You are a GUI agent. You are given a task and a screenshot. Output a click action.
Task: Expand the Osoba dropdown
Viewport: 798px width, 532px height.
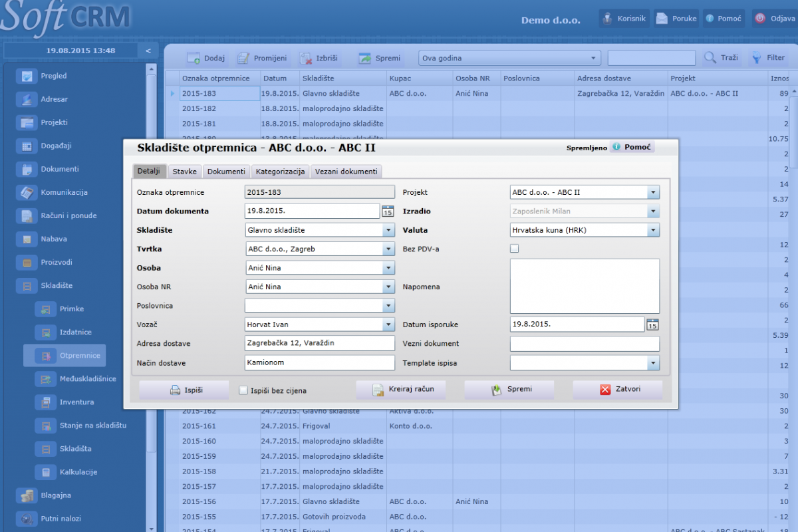coord(388,268)
